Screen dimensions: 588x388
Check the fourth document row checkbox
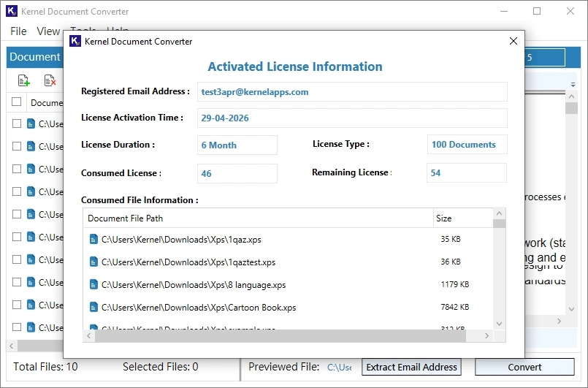click(x=17, y=191)
